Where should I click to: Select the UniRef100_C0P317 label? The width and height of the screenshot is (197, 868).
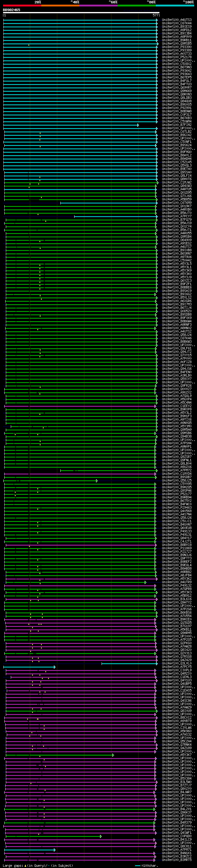(x=176, y=115)
